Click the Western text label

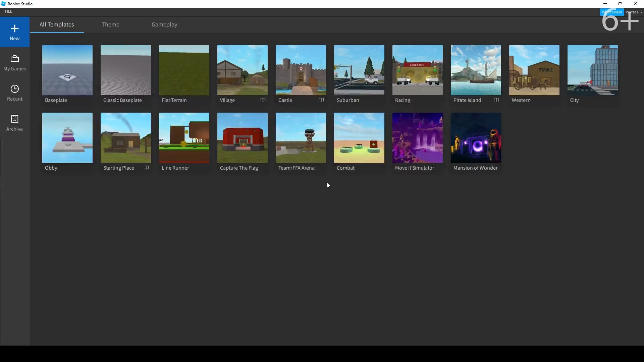coord(521,100)
